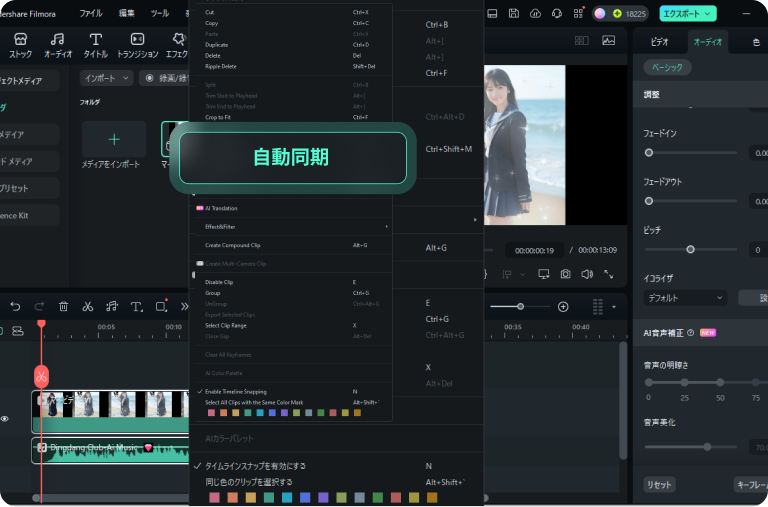This screenshot has width=768, height=507.
Task: Click the 00:00:00:19 timecode field
Action: point(534,250)
